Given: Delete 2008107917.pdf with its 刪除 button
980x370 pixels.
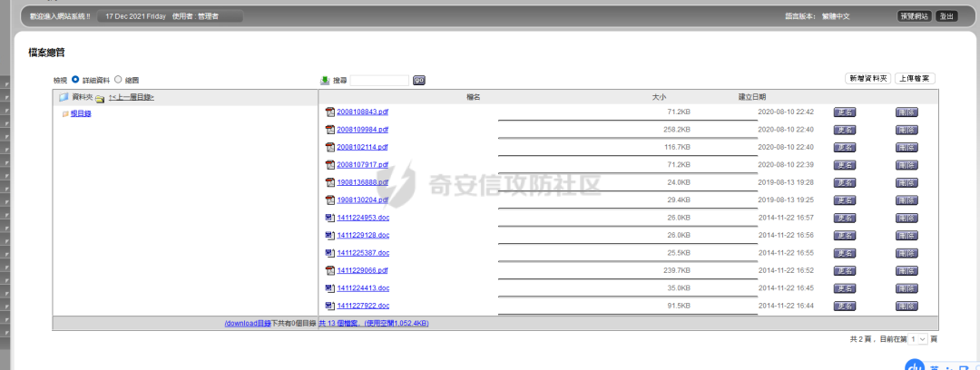Looking at the screenshot, I should tap(906, 165).
